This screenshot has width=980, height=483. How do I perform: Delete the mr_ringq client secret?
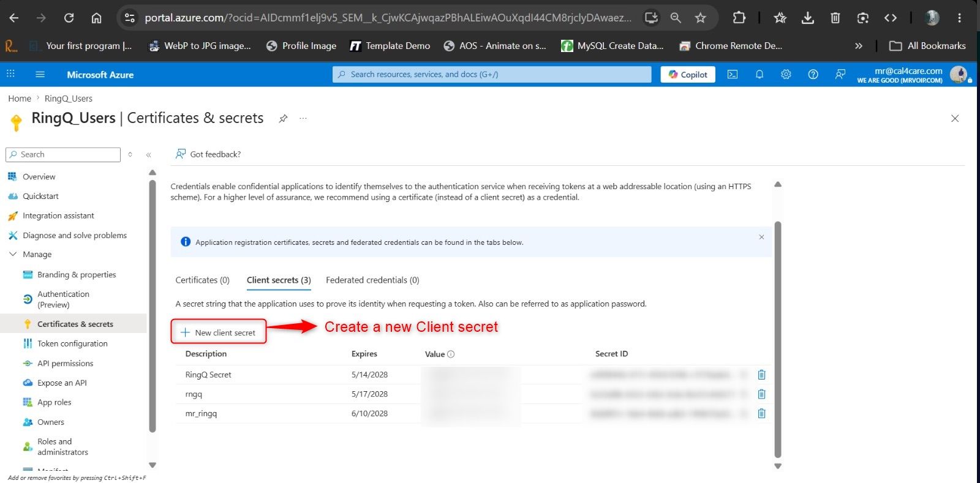pos(761,413)
